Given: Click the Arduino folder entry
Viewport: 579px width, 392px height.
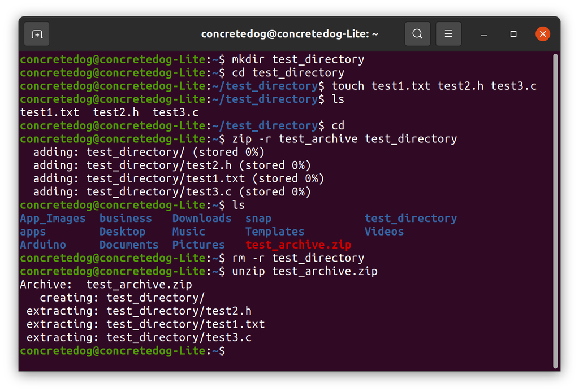Looking at the screenshot, I should 42,245.
